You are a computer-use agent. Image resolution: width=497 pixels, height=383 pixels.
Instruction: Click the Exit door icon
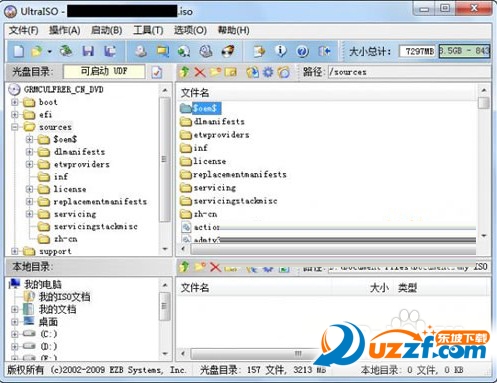pos(324,51)
